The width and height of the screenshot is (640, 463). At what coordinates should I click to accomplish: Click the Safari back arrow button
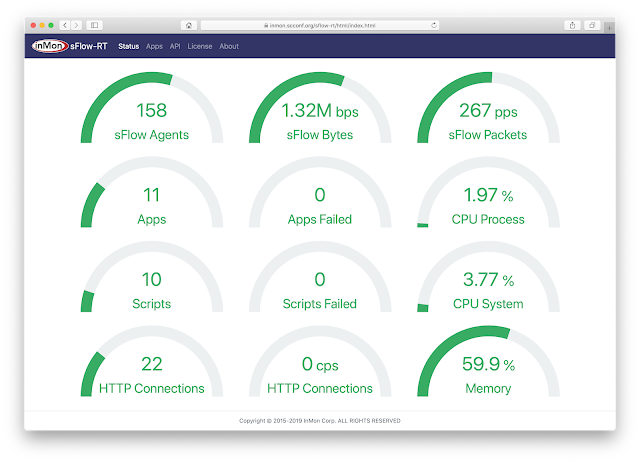coord(65,25)
